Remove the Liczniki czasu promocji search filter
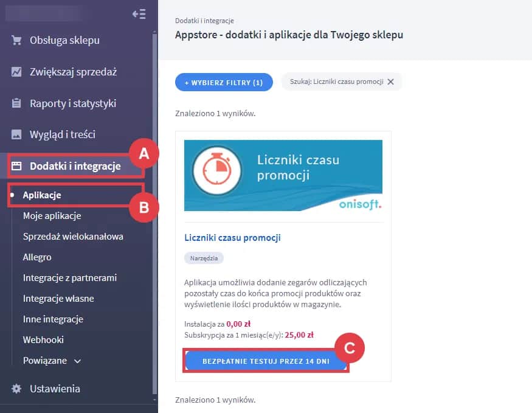The height and width of the screenshot is (413, 532). tap(390, 82)
